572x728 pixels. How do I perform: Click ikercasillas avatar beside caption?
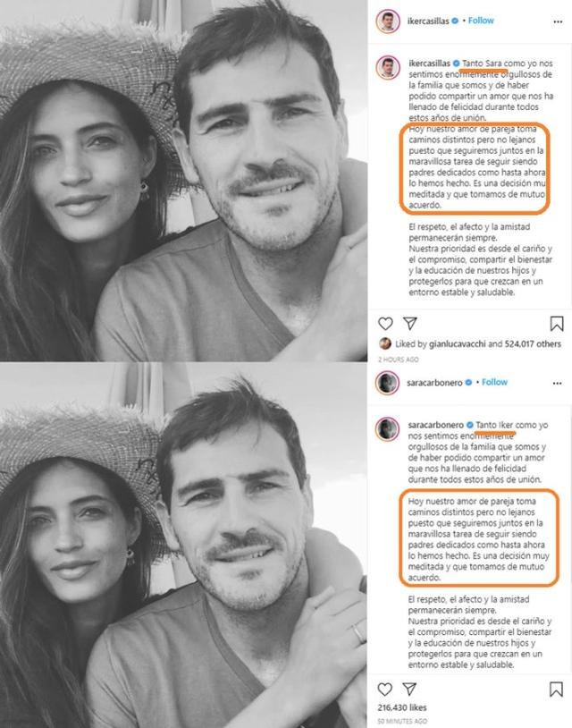pyautogui.click(x=387, y=68)
